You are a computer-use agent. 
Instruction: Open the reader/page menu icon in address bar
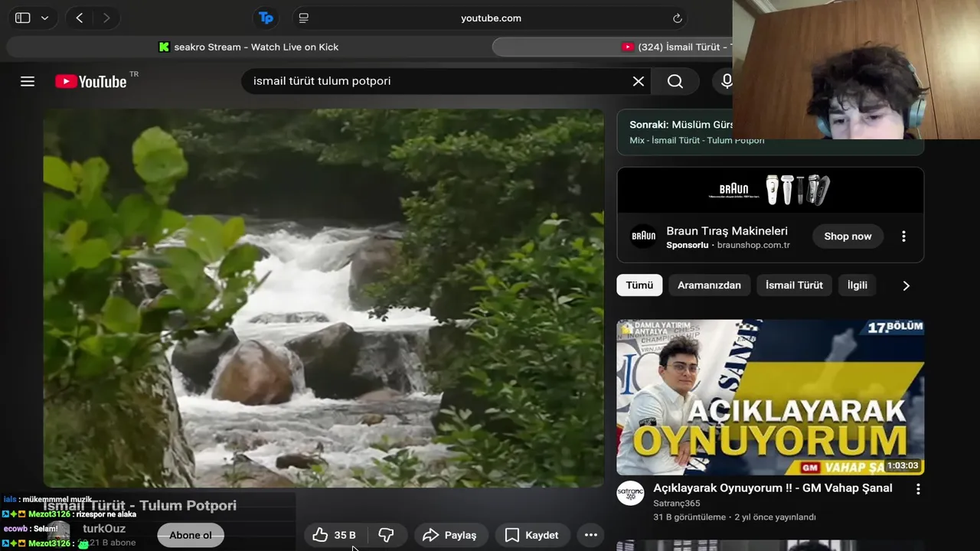pos(304,18)
